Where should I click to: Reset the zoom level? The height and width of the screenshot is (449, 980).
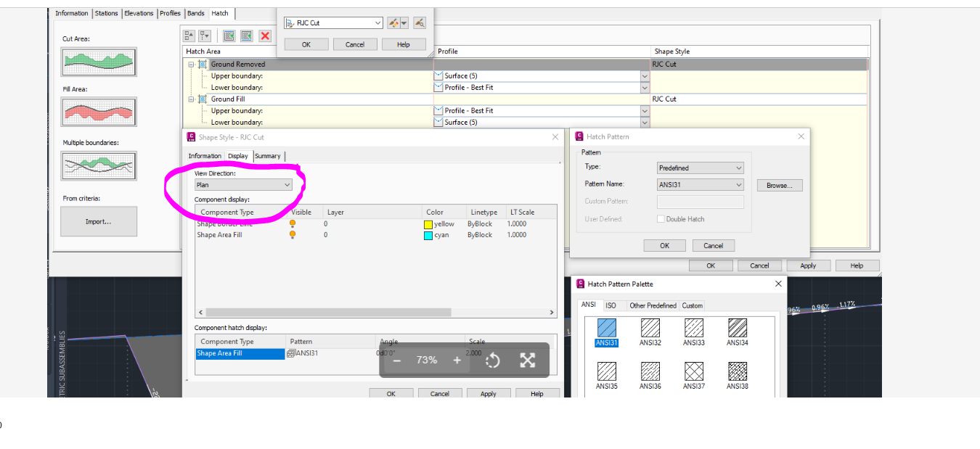point(492,360)
